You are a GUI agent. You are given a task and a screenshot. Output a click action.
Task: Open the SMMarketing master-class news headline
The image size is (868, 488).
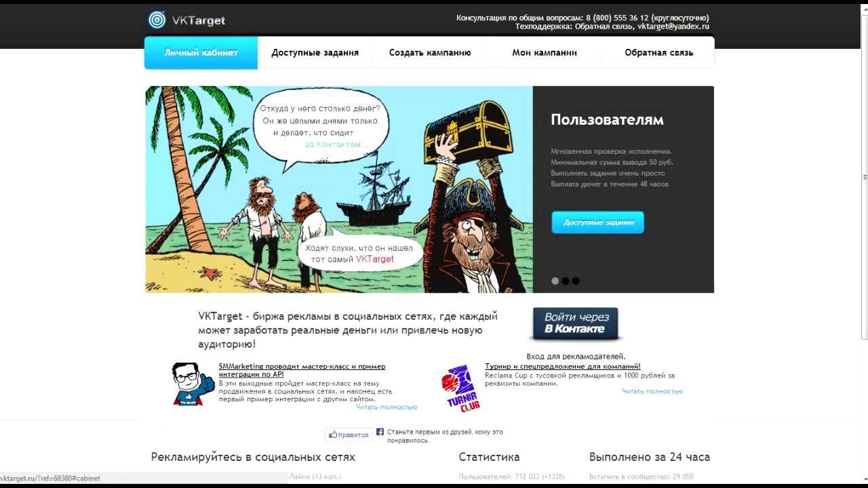click(x=302, y=370)
